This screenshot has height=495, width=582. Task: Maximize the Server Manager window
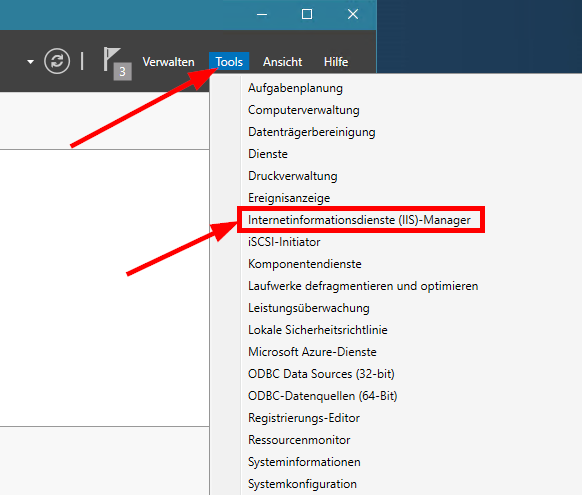(307, 14)
